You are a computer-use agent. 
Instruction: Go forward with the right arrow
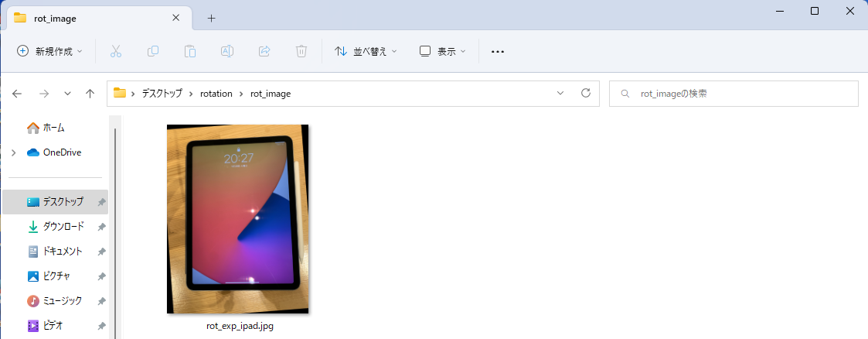44,94
